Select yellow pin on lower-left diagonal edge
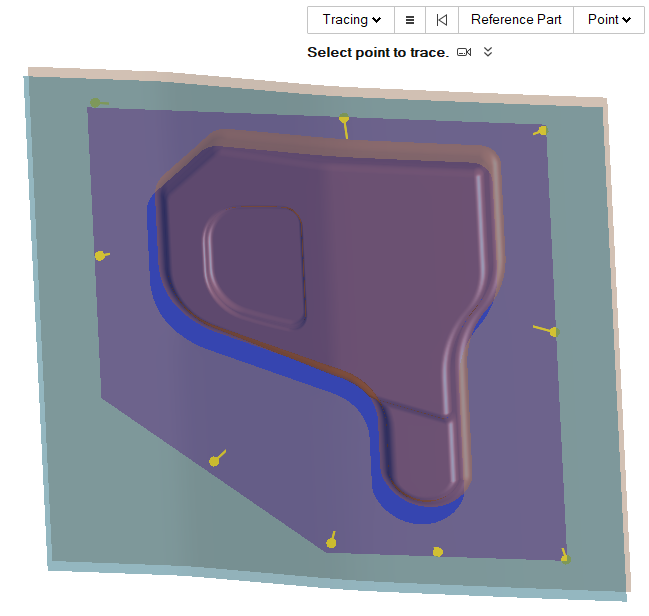 pyautogui.click(x=214, y=460)
